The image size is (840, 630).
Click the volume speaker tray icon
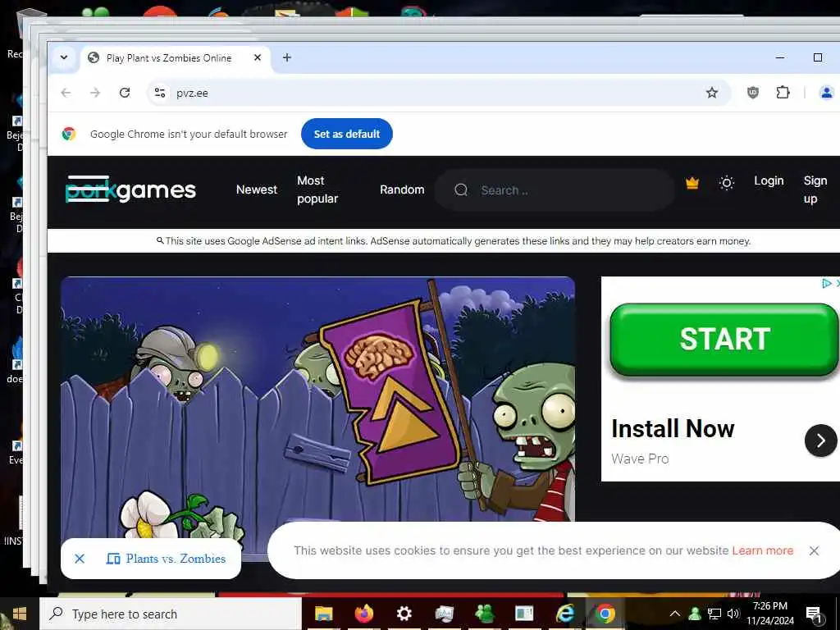[x=733, y=614]
